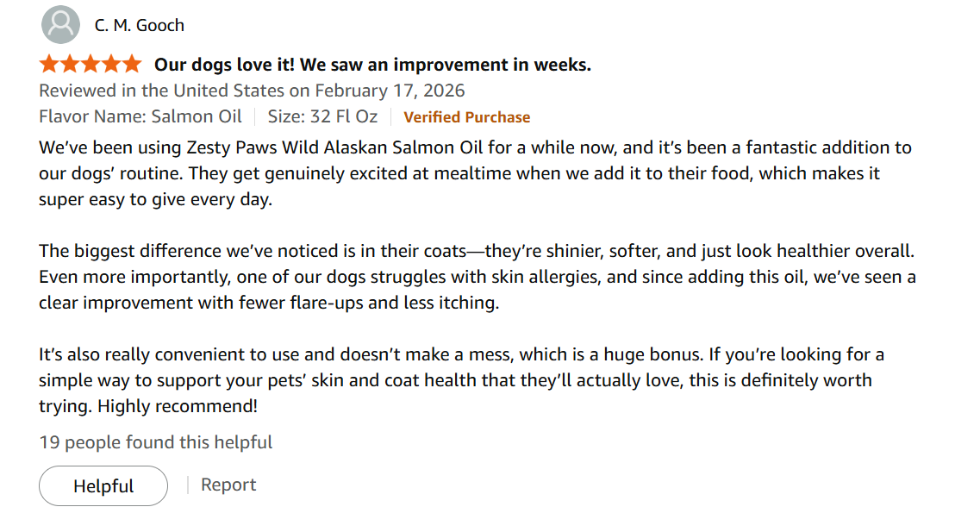This screenshot has width=980, height=507.
Task: Click the '19 people found this helpful' text
Action: click(155, 441)
